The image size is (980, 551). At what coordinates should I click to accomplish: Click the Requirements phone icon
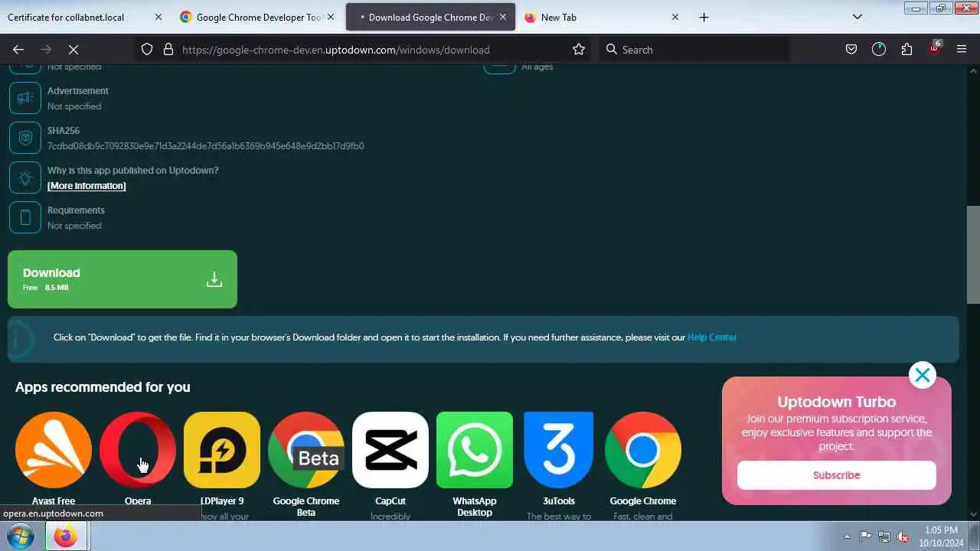[25, 217]
